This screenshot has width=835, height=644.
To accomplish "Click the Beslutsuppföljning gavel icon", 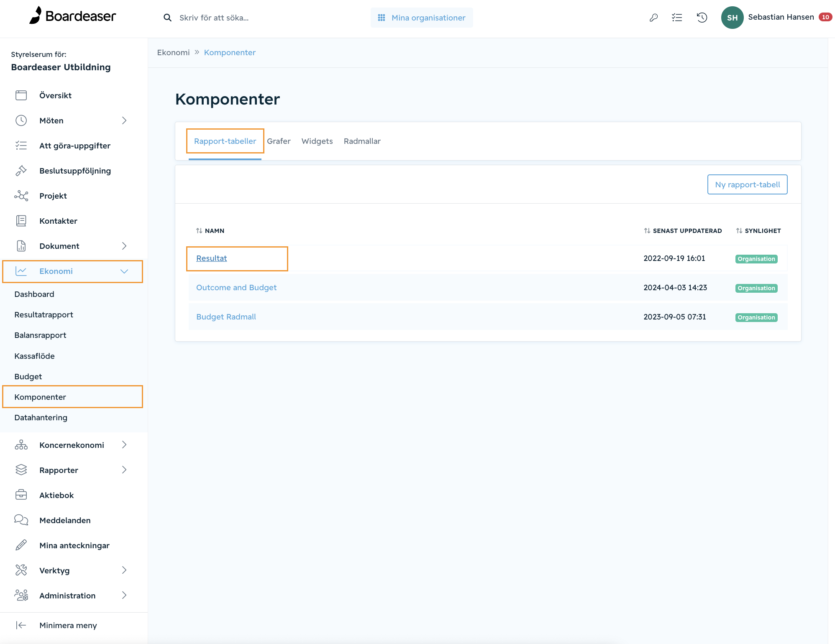I will pyautogui.click(x=21, y=171).
